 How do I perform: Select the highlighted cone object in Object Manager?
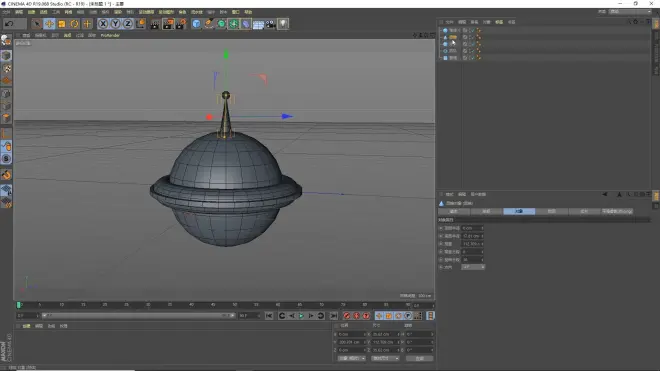pyautogui.click(x=453, y=37)
